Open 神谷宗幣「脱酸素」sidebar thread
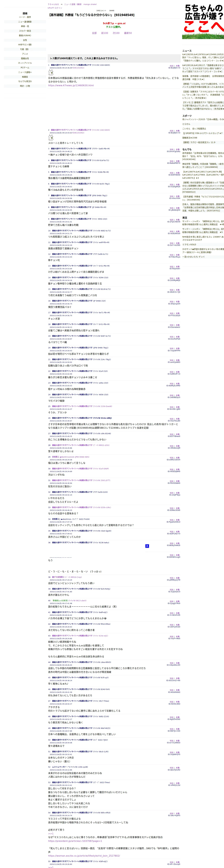This screenshot has width=224, height=868. (203, 165)
